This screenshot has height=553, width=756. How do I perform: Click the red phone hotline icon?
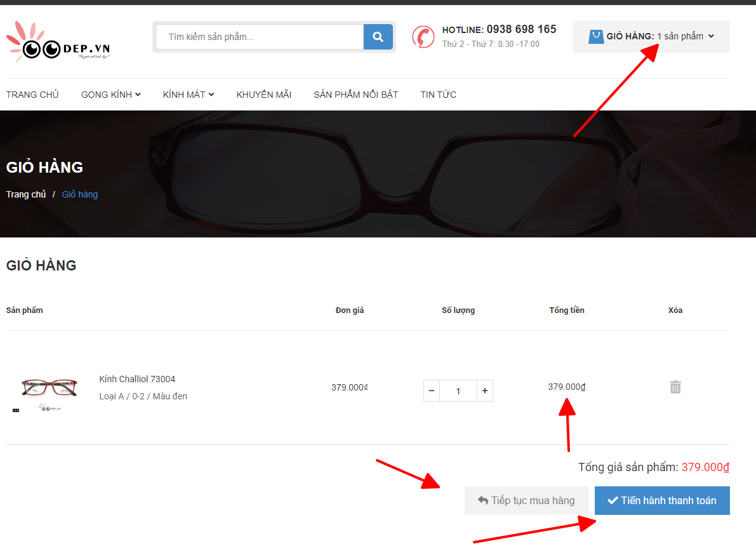pos(423,37)
